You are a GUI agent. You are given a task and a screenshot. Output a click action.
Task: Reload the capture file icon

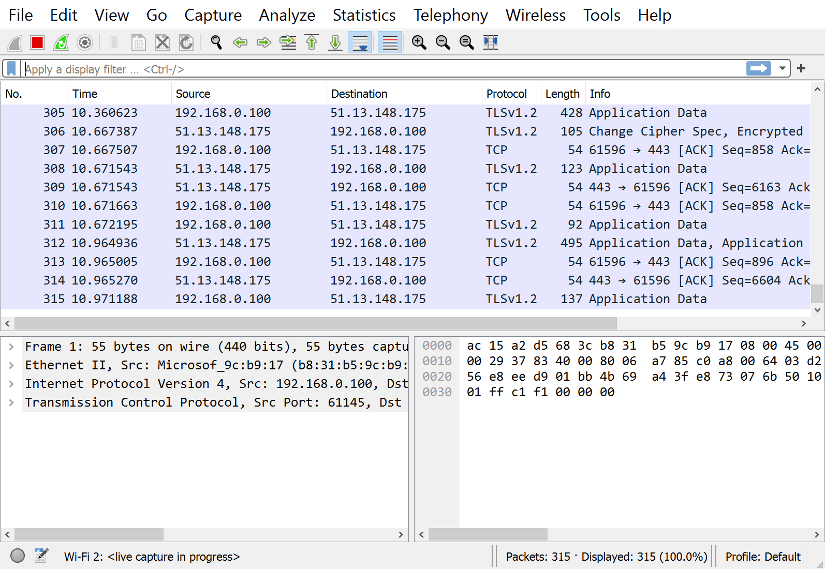(x=186, y=43)
